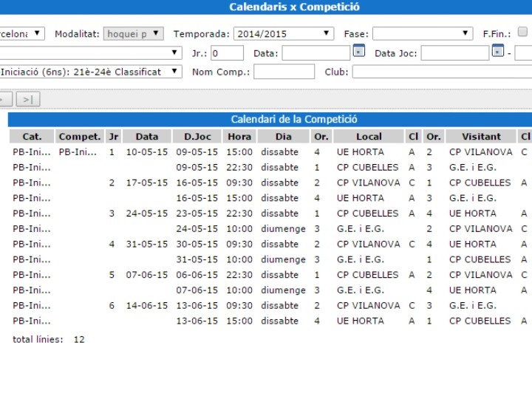The width and height of the screenshot is (532, 416).
Task: Click the Hora column header
Action: click(239, 137)
